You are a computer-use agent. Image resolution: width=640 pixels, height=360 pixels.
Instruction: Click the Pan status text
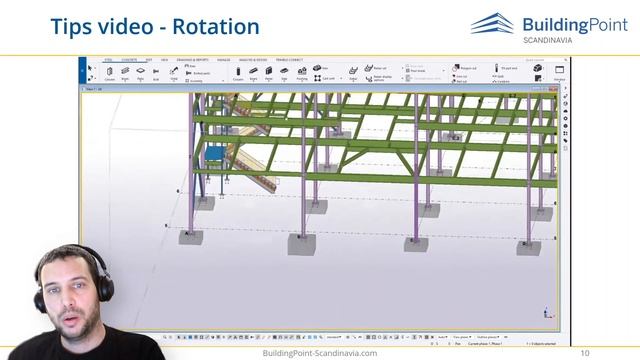pos(458,344)
